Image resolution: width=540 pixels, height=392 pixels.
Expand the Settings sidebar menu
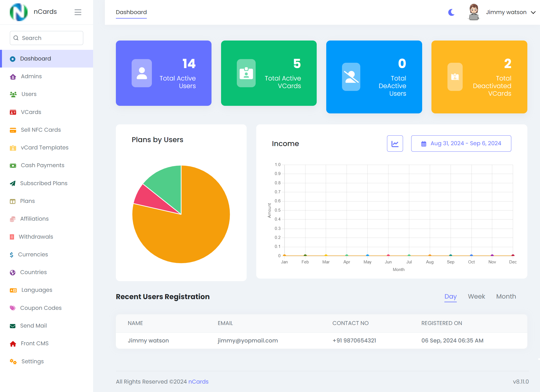click(x=32, y=361)
